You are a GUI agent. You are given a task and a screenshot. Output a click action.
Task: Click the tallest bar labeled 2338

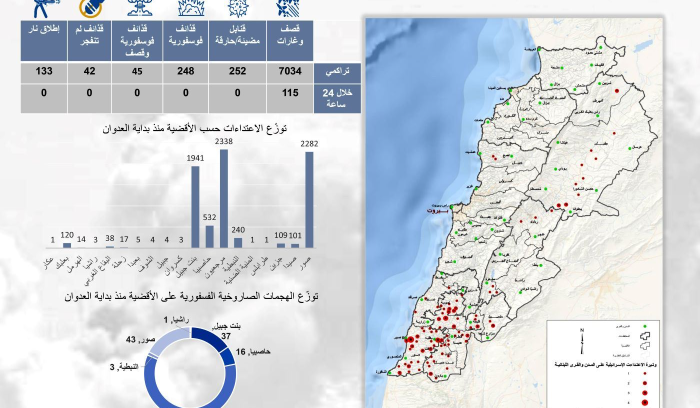click(x=224, y=198)
